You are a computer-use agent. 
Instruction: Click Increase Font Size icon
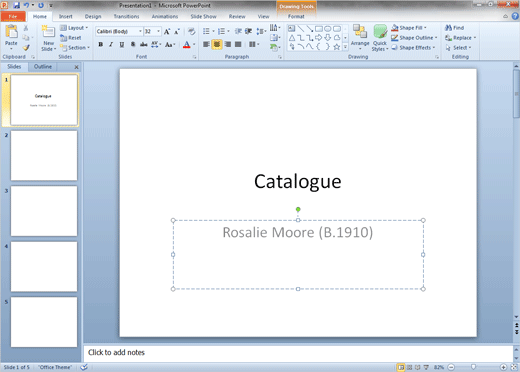point(167,31)
